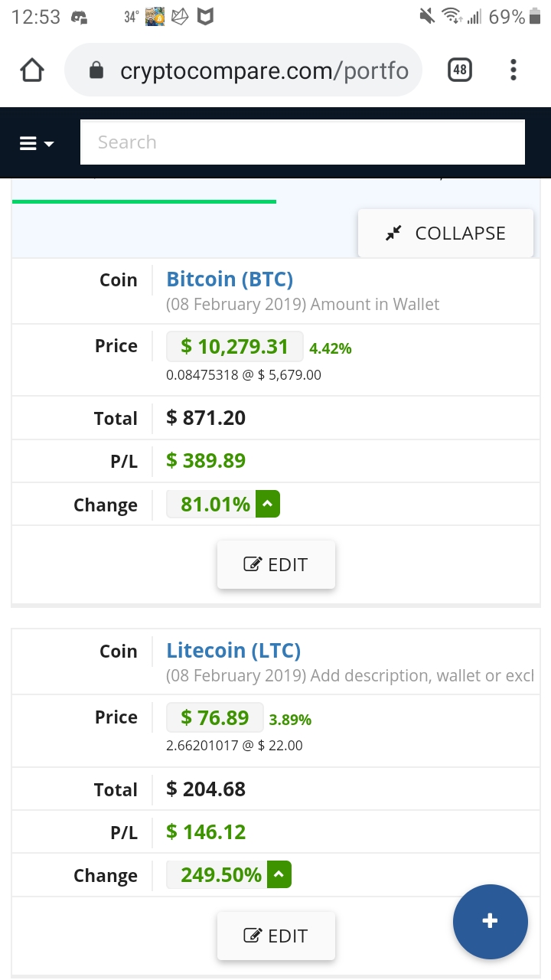Tap the Bitcoin price $ 10,279.31 badge
Screen dimensions: 551x980
[x=235, y=347]
